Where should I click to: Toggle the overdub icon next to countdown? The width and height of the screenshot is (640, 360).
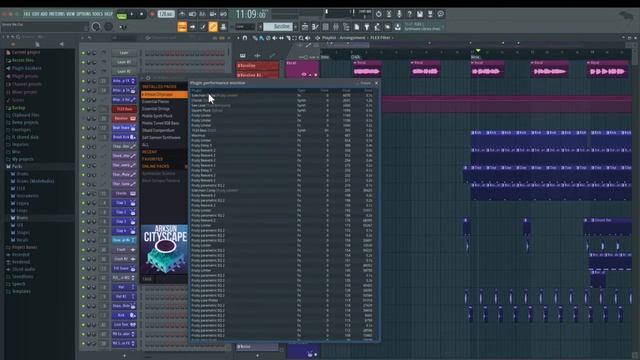pyautogui.click(x=213, y=14)
